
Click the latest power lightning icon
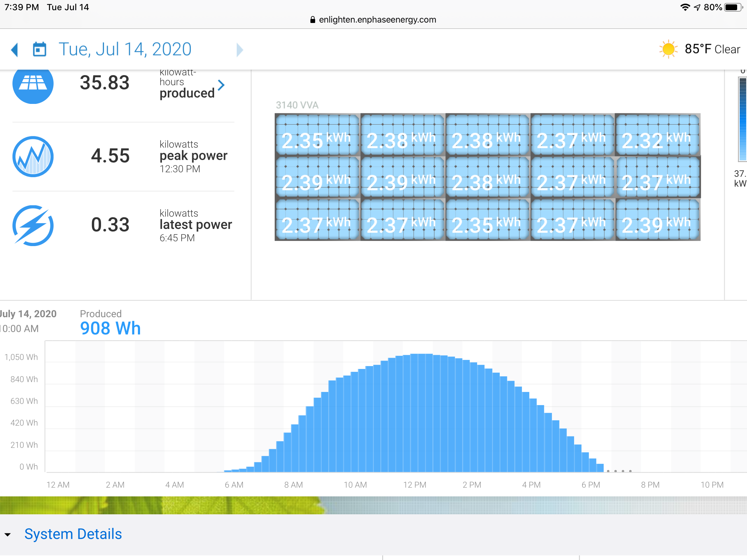[33, 225]
